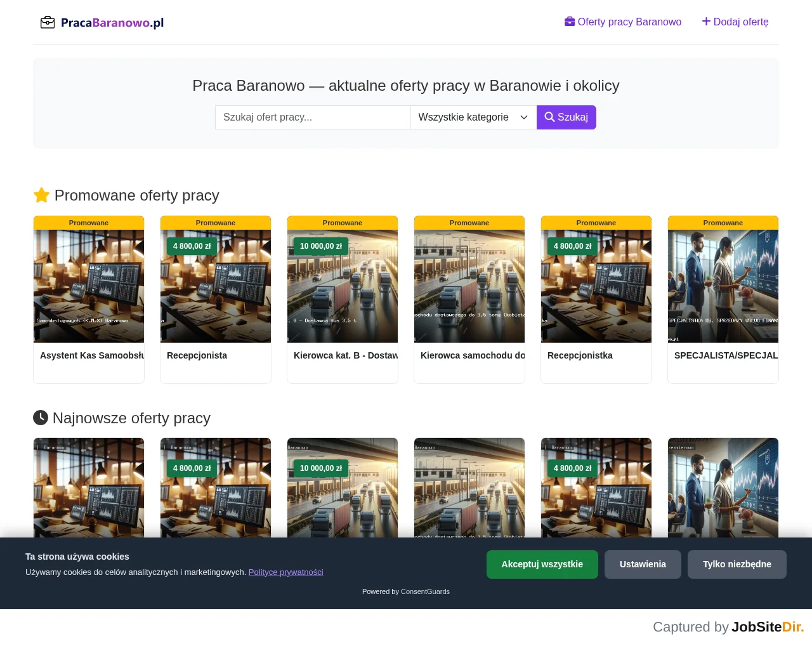Click Powered by ConsentGuards text
The image size is (812, 646).
[x=406, y=591]
